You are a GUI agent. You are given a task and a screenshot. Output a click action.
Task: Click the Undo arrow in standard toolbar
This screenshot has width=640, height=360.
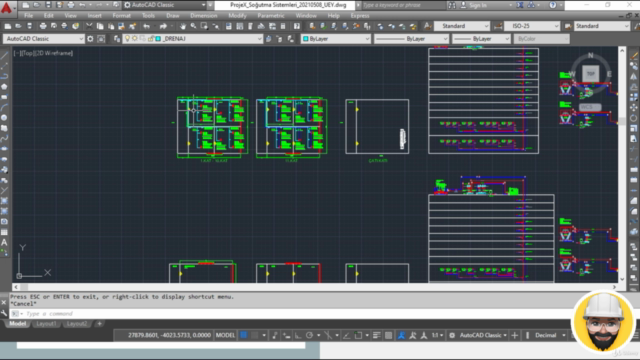coord(146,26)
